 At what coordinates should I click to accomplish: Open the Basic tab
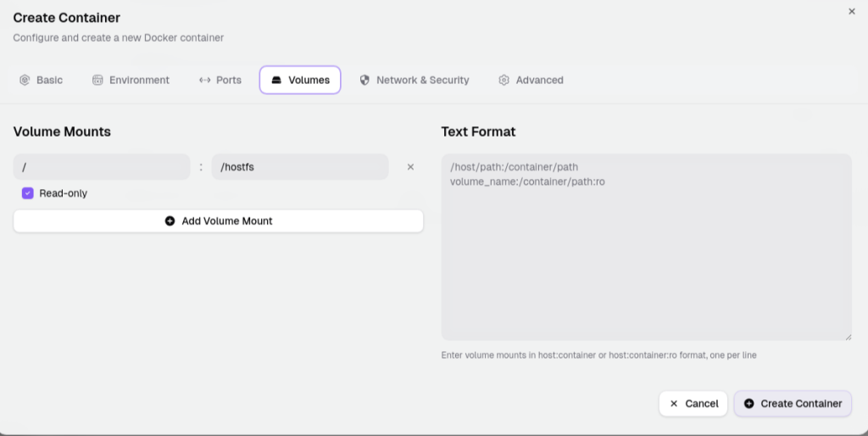pyautogui.click(x=41, y=80)
